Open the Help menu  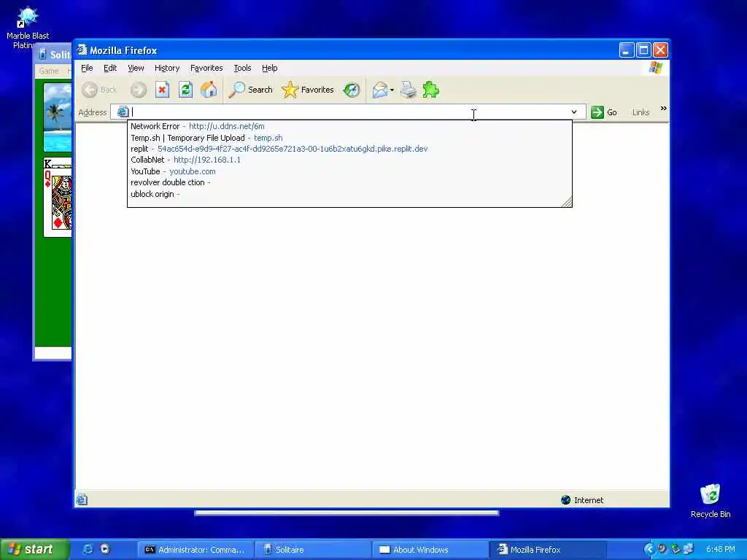coord(270,68)
